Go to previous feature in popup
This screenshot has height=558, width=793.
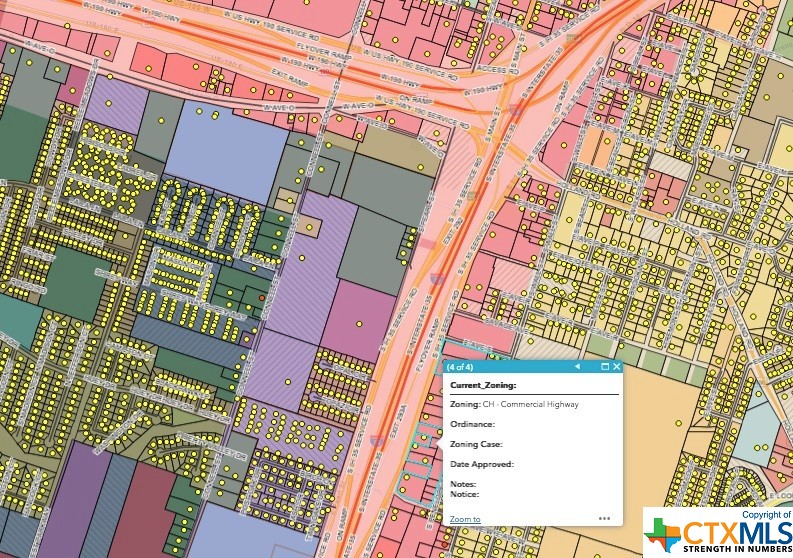tap(577, 367)
